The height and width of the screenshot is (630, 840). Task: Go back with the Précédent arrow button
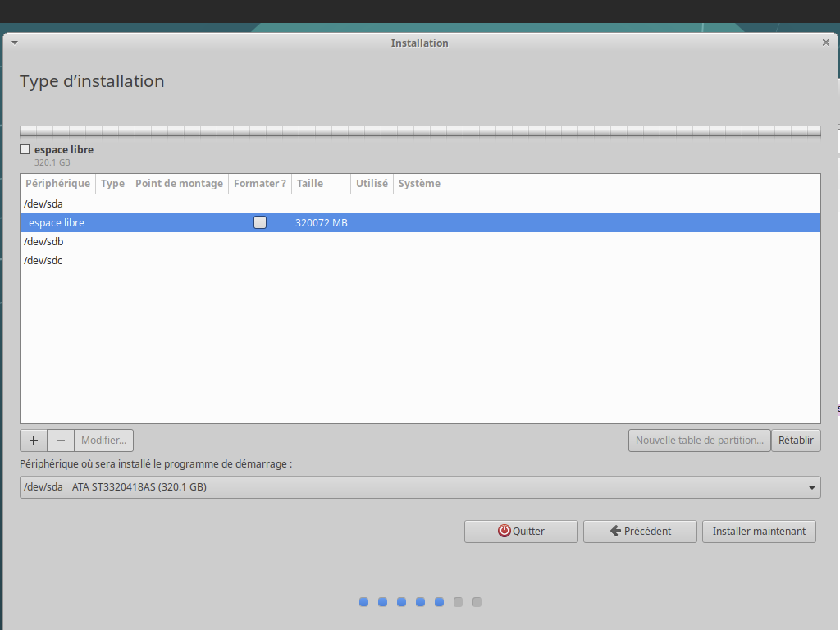[640, 531]
